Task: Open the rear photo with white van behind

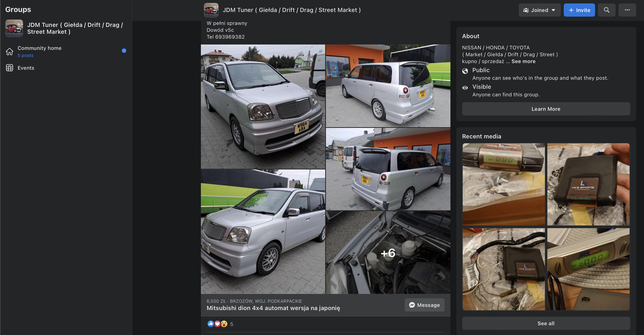Action: tap(388, 169)
